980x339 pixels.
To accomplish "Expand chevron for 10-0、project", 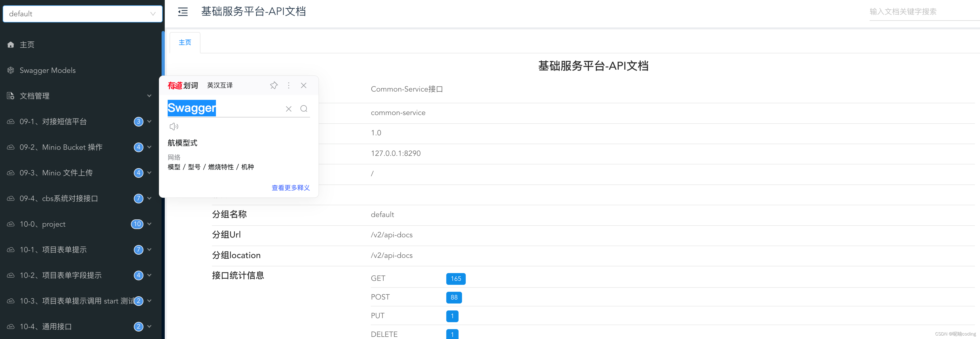I will [x=150, y=224].
